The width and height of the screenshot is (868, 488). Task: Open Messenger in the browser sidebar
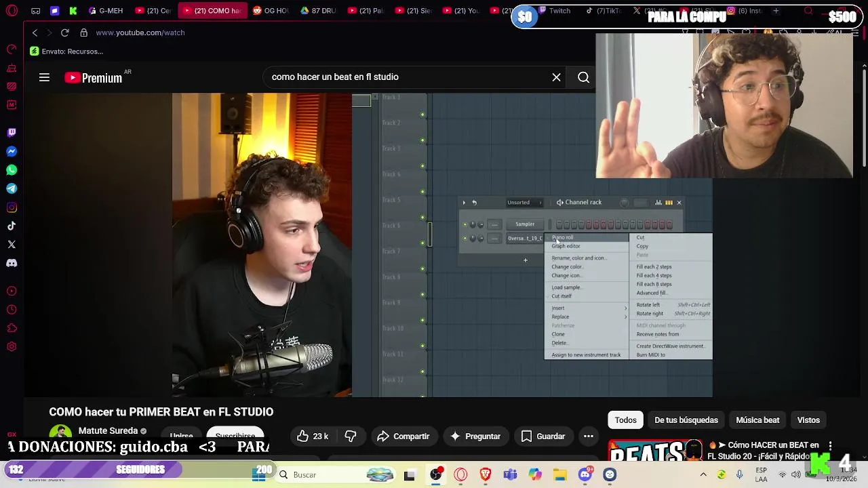point(12,151)
